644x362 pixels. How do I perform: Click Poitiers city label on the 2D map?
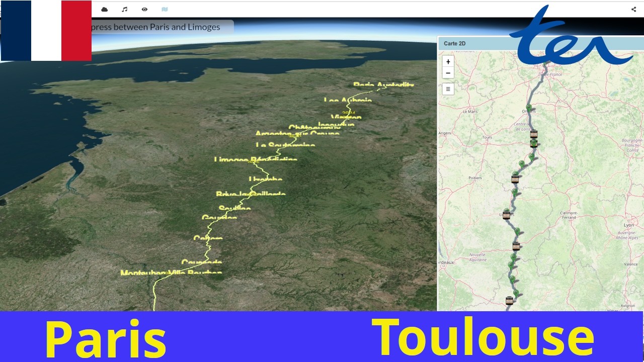click(x=475, y=178)
